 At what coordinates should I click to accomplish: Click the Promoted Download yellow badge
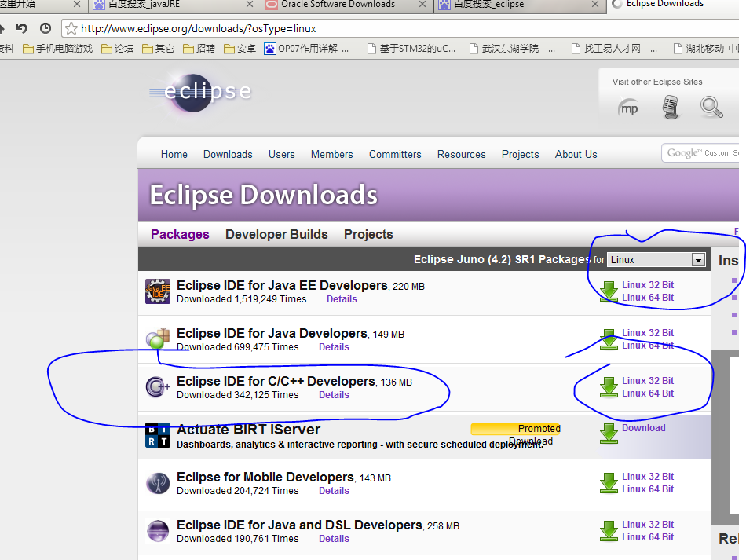pyautogui.click(x=516, y=429)
